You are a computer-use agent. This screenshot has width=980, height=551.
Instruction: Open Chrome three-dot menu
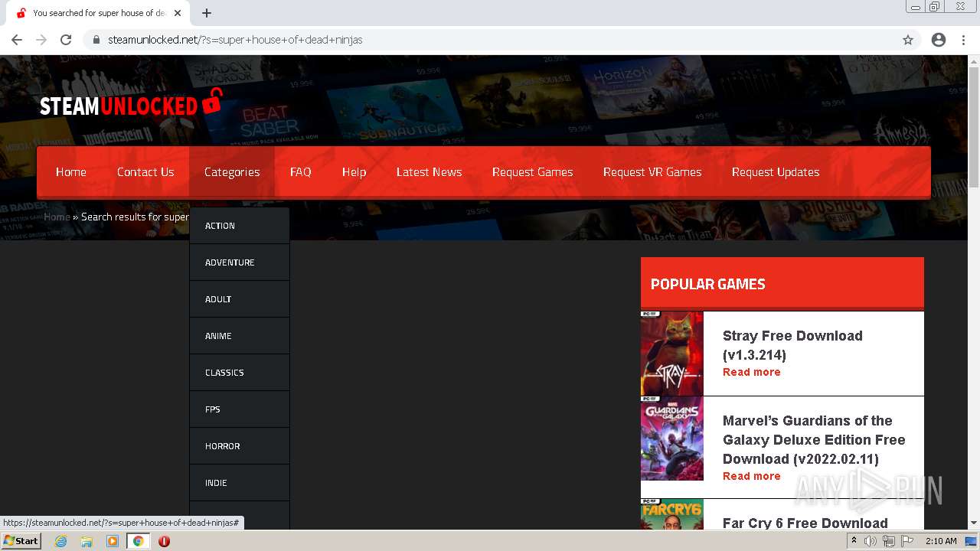963,40
